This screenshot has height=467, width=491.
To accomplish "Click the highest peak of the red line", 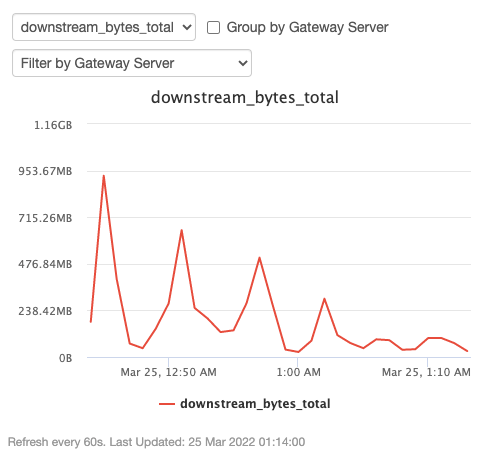I will pos(104,176).
